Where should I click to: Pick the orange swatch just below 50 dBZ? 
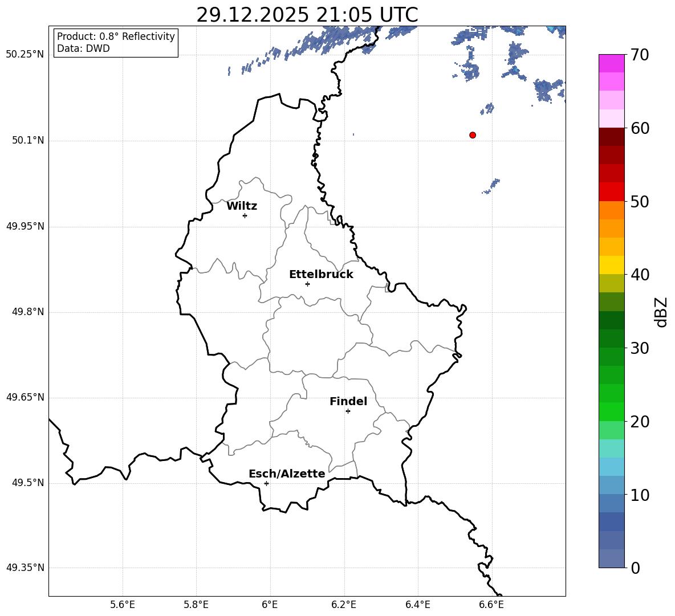[x=612, y=210]
